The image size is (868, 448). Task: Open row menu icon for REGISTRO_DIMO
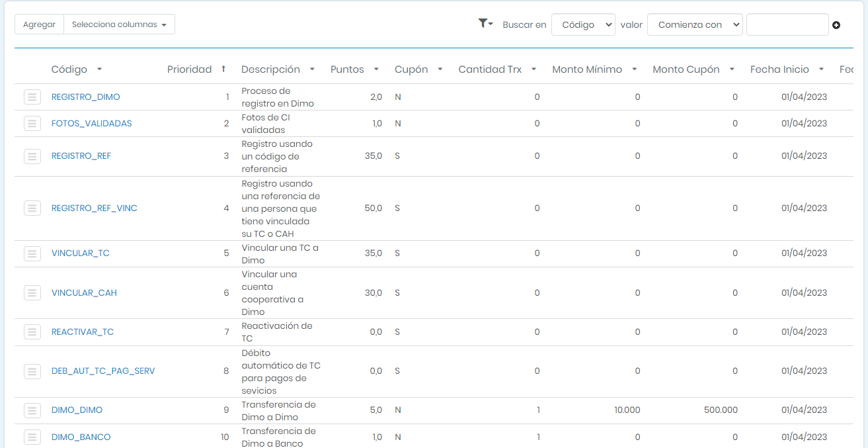click(32, 97)
